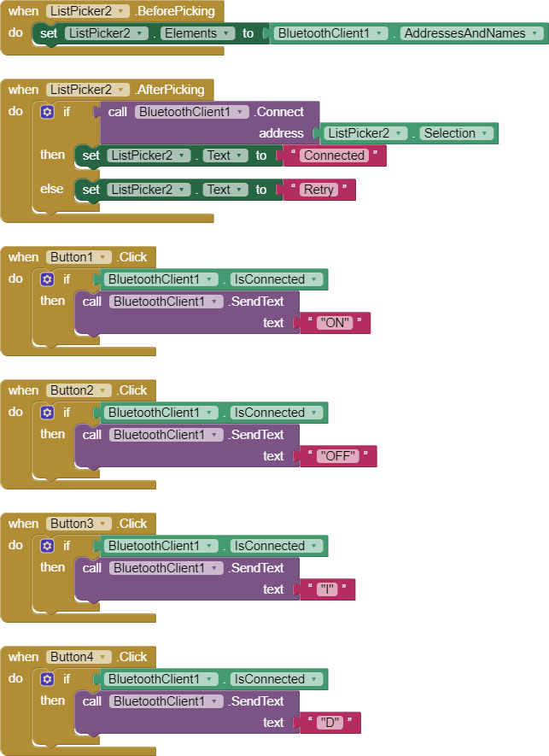
Task: Open IsConnected dropdown in Button2.Click block
Action: (x=276, y=413)
